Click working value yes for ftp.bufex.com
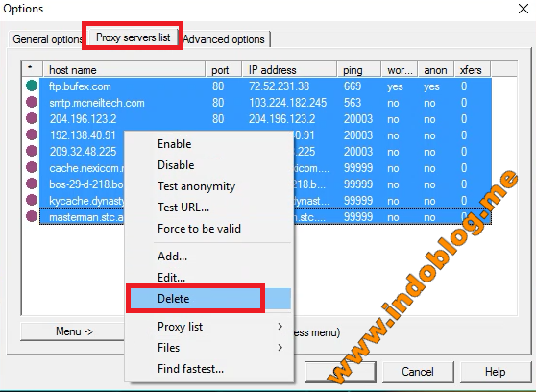The height and width of the screenshot is (392, 536). (395, 86)
